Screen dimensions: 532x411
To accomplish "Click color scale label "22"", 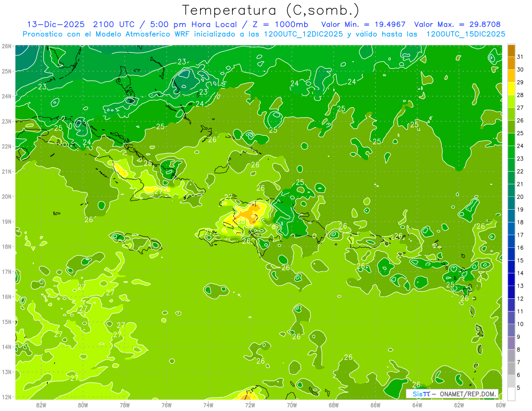I will (520, 172).
